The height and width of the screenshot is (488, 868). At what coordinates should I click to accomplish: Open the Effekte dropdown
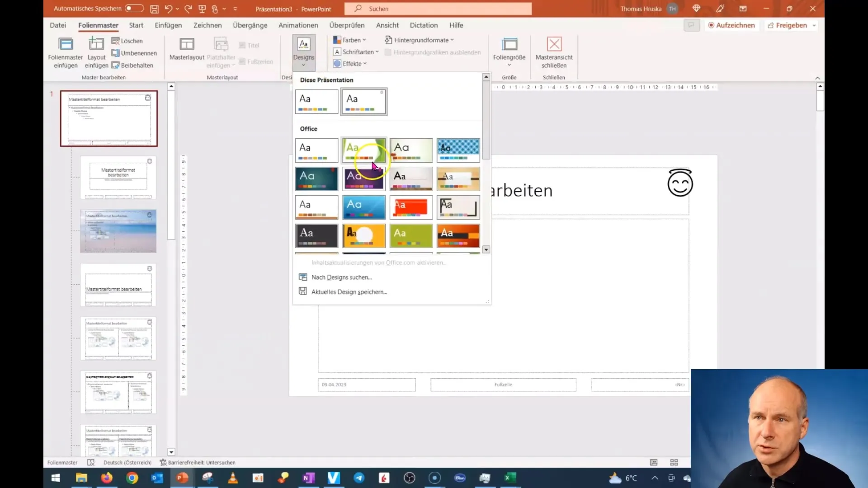(350, 64)
